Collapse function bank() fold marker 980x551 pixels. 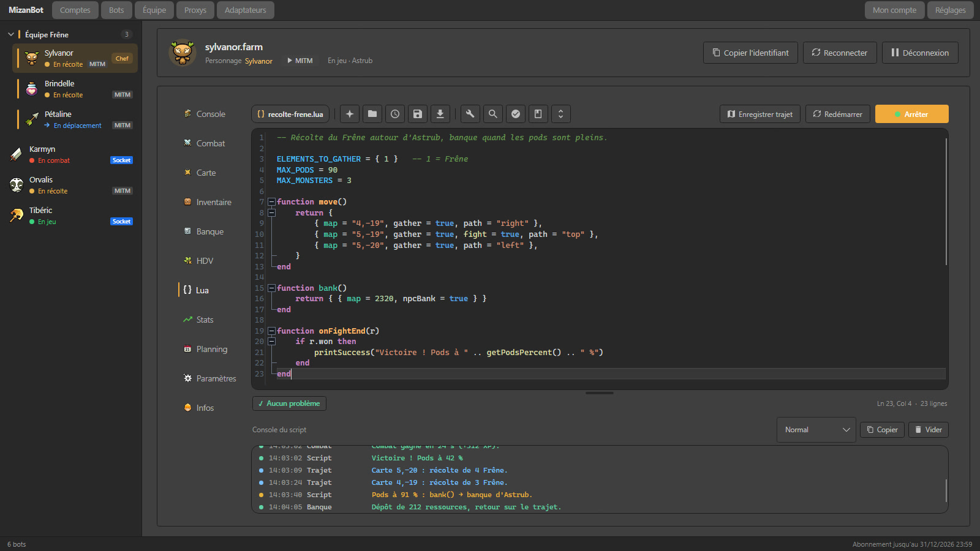pyautogui.click(x=271, y=288)
